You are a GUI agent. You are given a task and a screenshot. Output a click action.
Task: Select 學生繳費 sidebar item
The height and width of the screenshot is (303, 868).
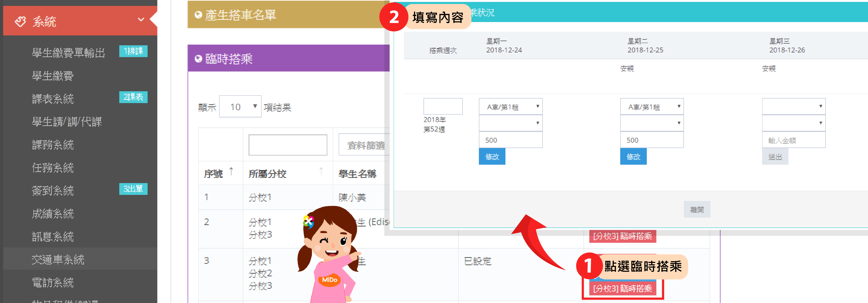53,76
